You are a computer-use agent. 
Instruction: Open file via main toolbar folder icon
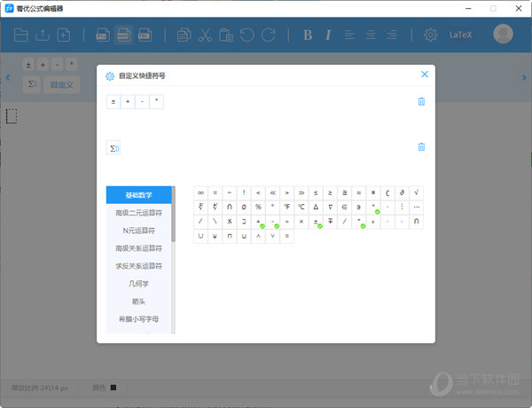21,35
